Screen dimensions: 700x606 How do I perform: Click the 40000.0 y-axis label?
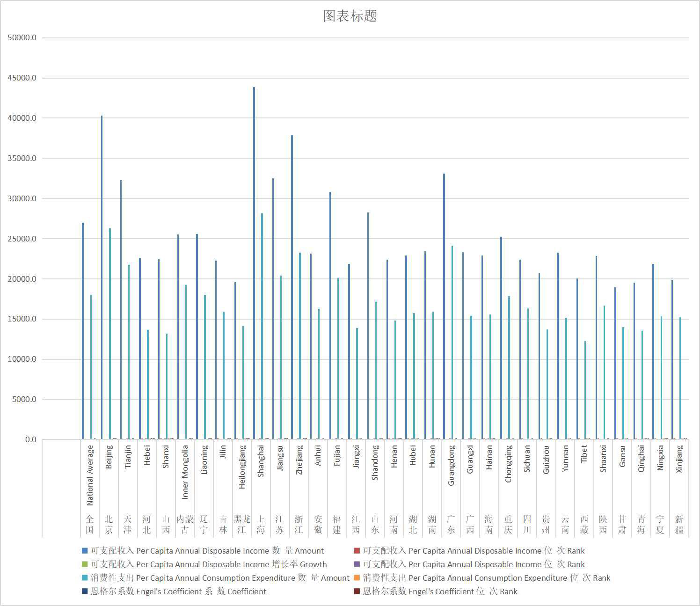point(22,118)
